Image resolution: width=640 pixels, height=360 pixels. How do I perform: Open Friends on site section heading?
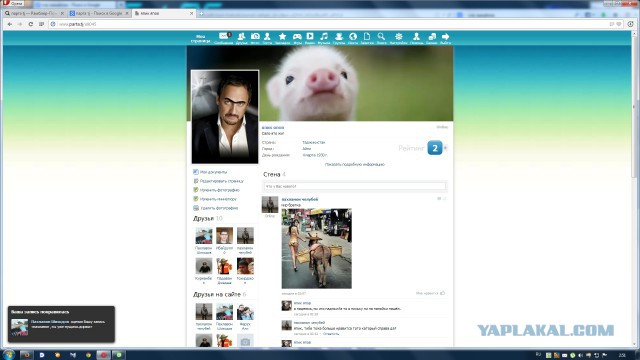[217, 294]
